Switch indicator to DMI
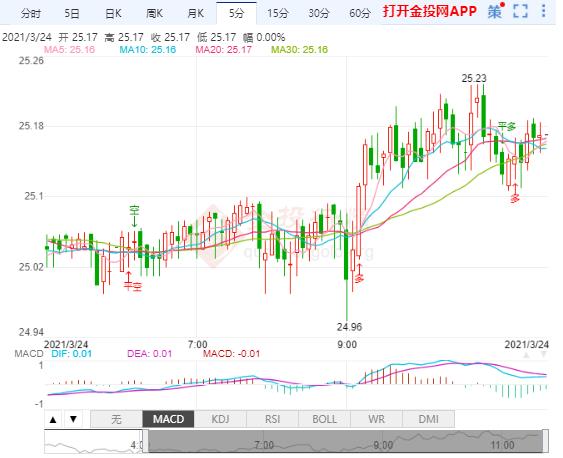 click(428, 419)
